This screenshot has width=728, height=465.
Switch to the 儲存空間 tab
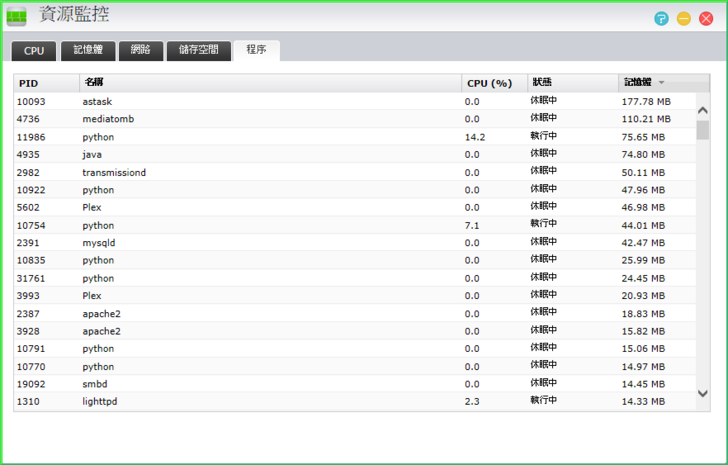pos(199,51)
